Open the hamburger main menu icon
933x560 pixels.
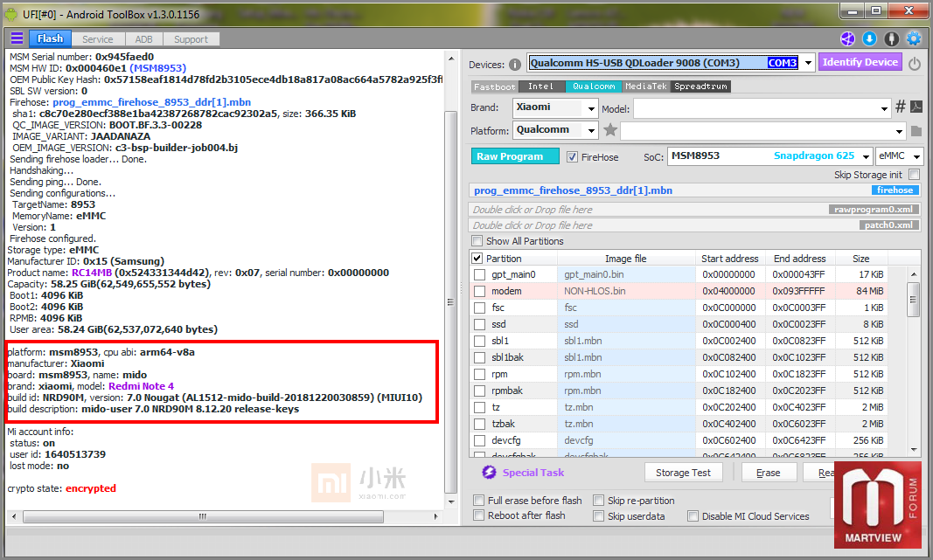(x=17, y=38)
